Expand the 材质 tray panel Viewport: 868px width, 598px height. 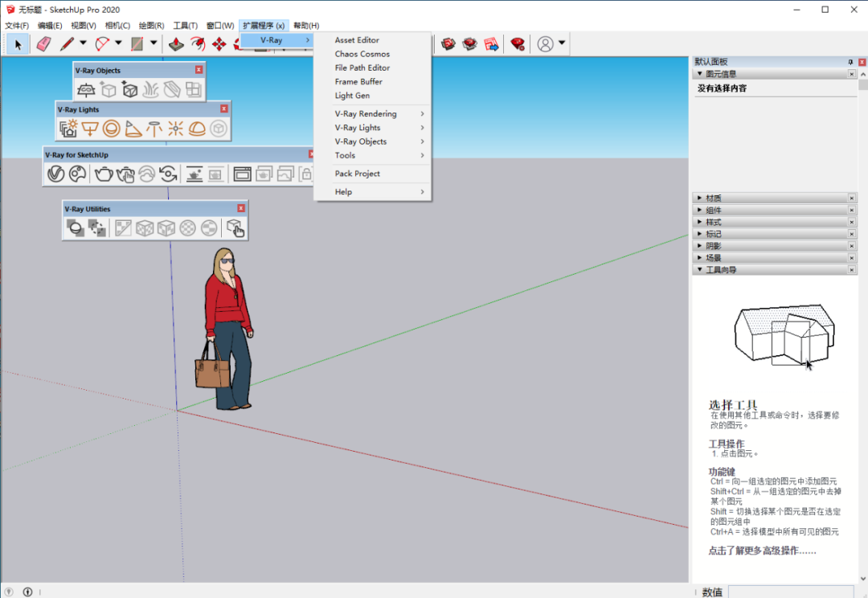pos(773,199)
